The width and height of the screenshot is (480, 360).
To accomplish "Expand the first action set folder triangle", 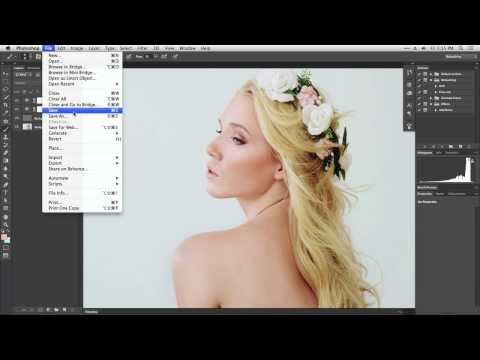I will [431, 74].
